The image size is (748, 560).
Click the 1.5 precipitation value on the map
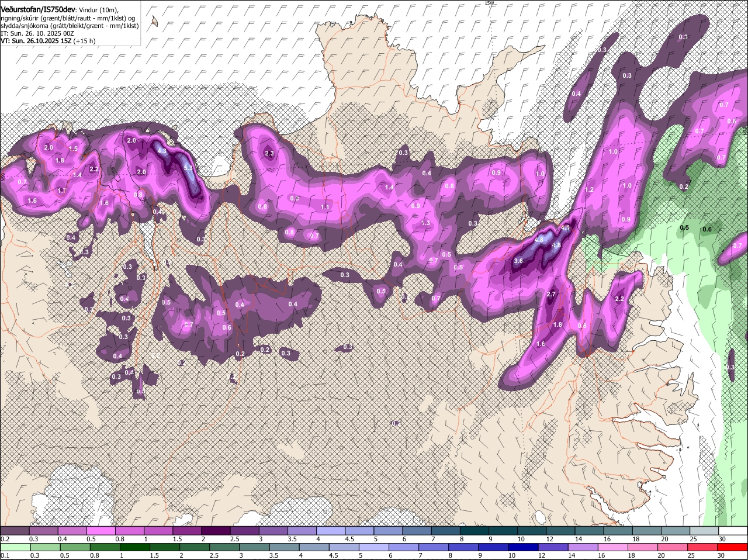(73, 148)
